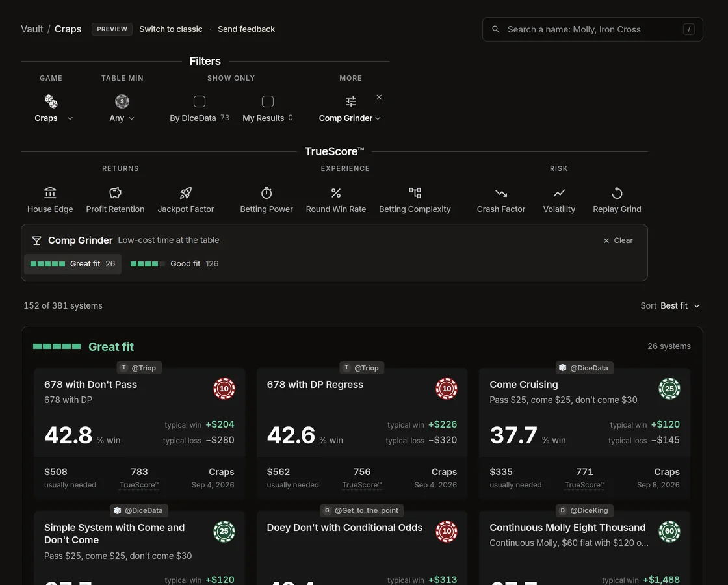Click the $508 usually needed amount
The width and height of the screenshot is (728, 585).
coord(56,472)
